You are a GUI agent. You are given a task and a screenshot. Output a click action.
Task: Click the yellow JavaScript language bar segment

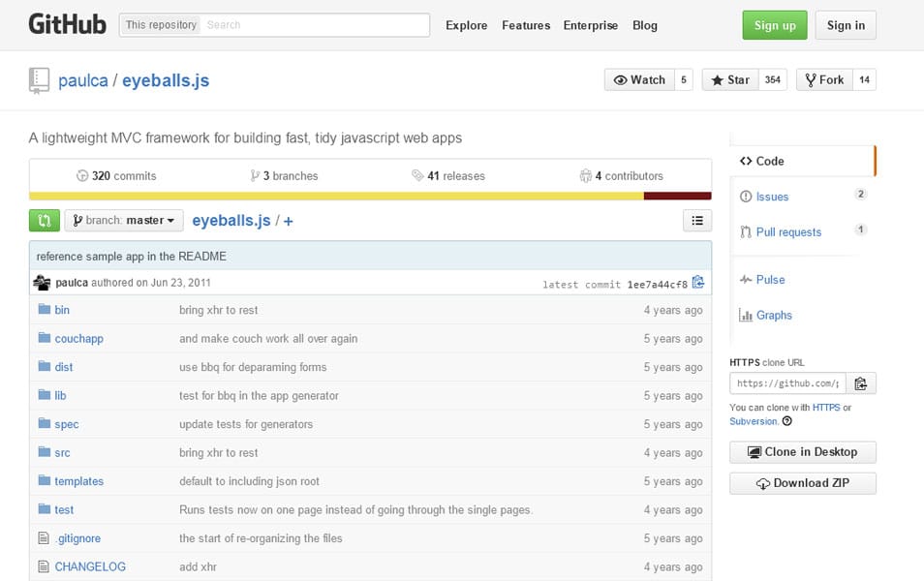(336, 197)
